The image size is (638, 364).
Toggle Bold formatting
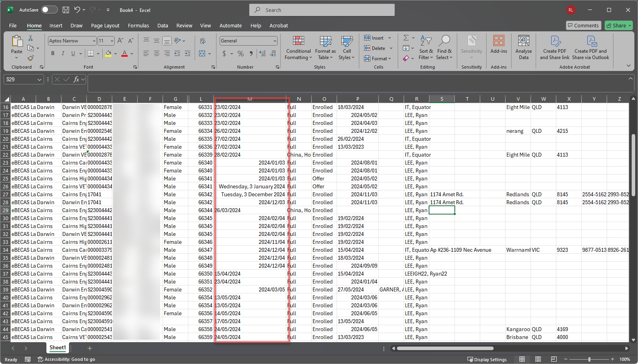click(x=53, y=54)
